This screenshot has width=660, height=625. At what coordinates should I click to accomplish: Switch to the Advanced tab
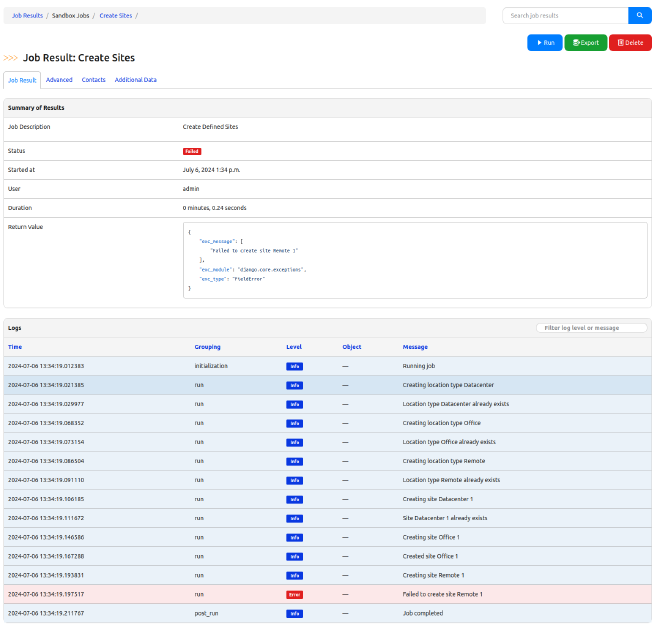coord(59,80)
